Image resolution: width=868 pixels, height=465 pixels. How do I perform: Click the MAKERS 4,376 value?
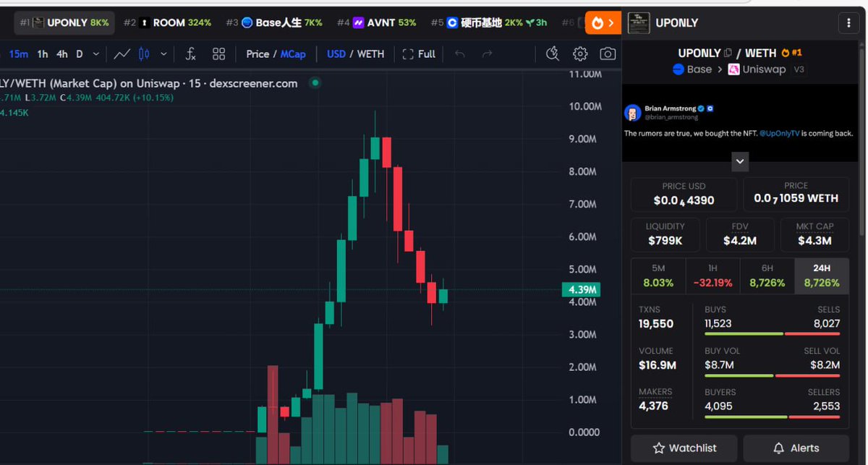tap(653, 406)
